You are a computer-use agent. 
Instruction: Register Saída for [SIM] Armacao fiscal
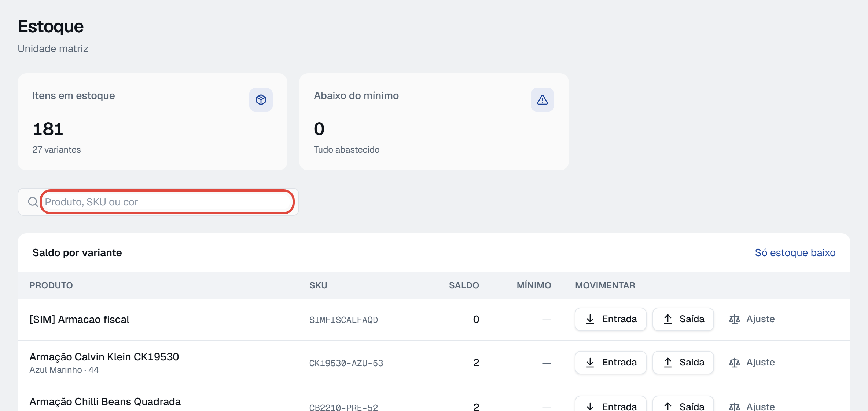pos(683,319)
